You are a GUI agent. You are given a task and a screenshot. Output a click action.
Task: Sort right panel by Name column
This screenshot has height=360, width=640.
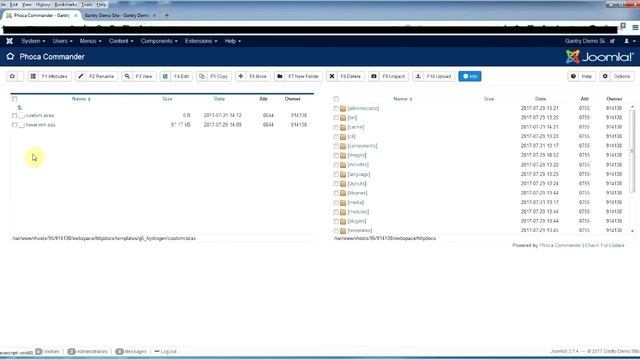coord(402,99)
